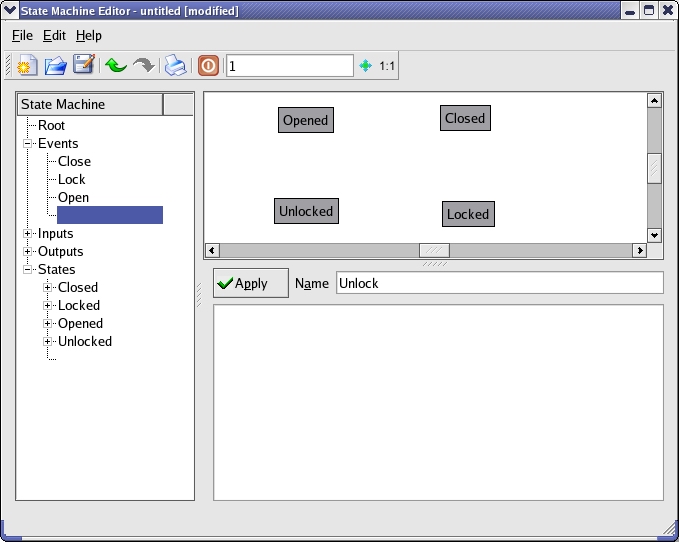Open the Edit menu
This screenshot has height=542, width=679.
pyautogui.click(x=54, y=35)
